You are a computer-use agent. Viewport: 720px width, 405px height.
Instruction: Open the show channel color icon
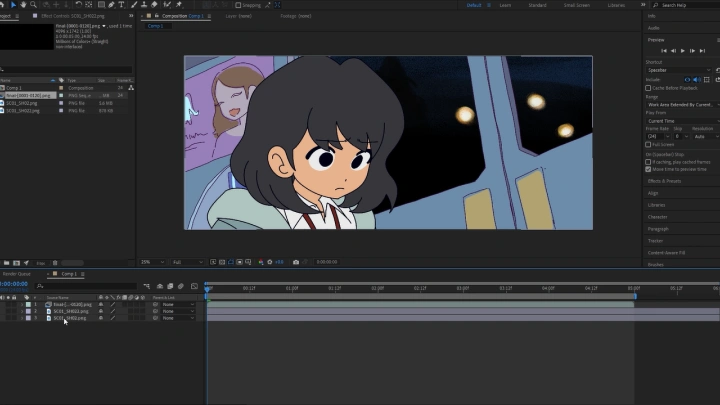point(261,262)
